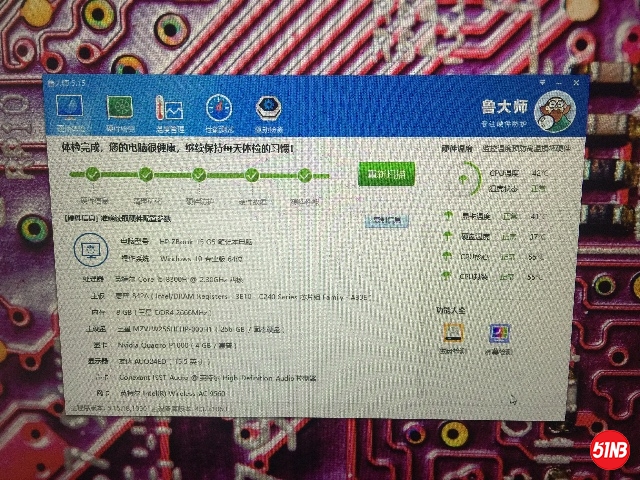Click the umbrella icon beside 硬盘温度
Screen dimensions: 640x480
pyautogui.click(x=448, y=236)
